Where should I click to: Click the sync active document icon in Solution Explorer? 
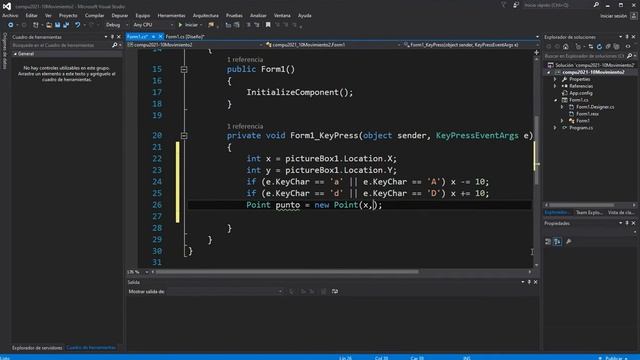(x=591, y=47)
